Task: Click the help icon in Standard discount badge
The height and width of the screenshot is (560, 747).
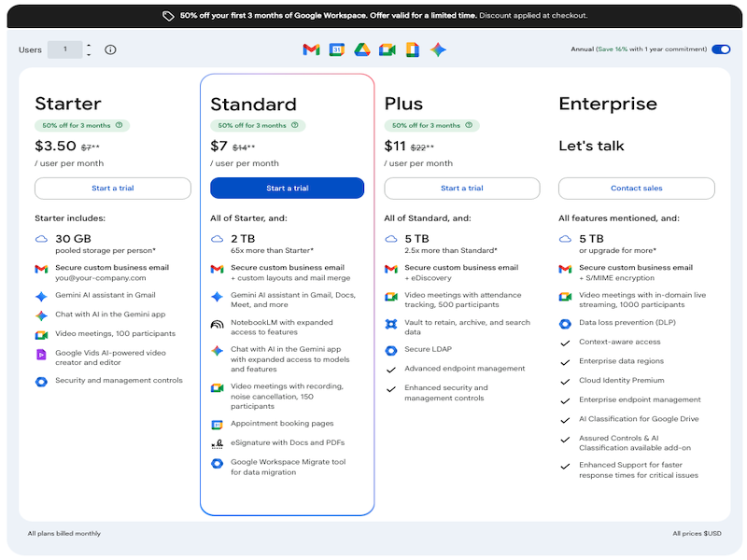Action: 295,125
